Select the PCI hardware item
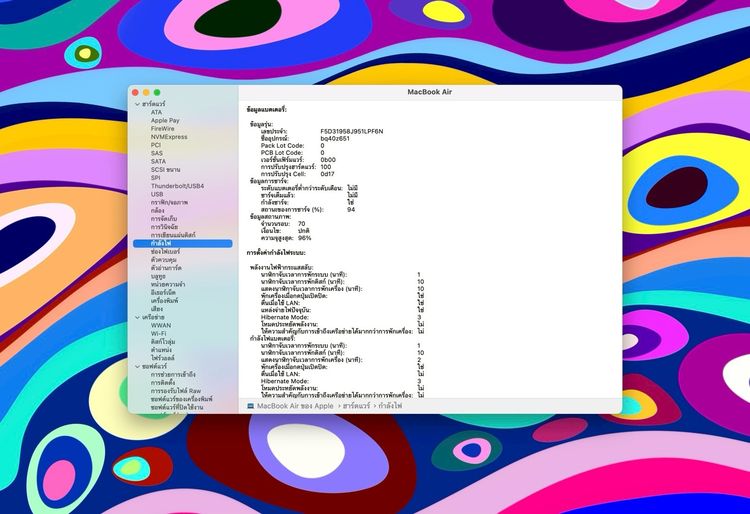Viewport: 750px width, 514px height. [x=156, y=145]
